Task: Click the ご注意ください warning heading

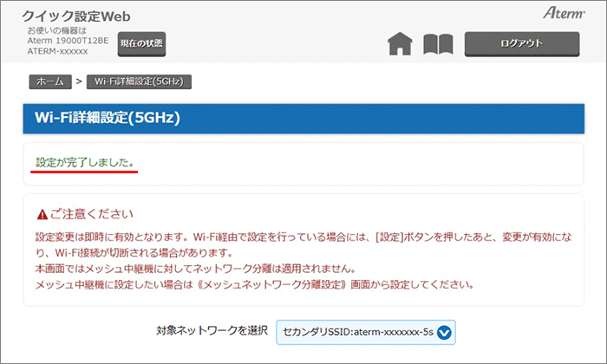Action: click(x=90, y=214)
